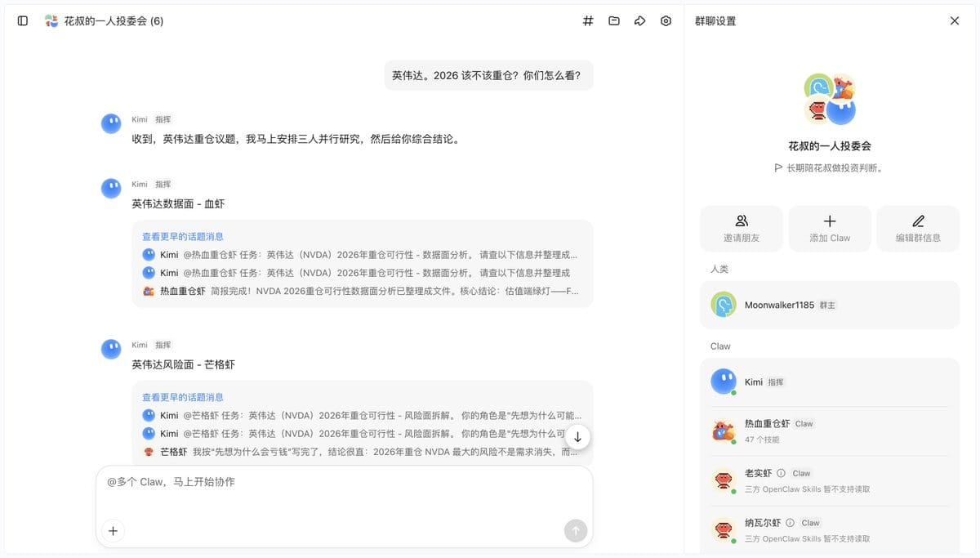The height and width of the screenshot is (558, 980).
Task: Click the plus attachment icon in composer
Action: pyautogui.click(x=113, y=531)
